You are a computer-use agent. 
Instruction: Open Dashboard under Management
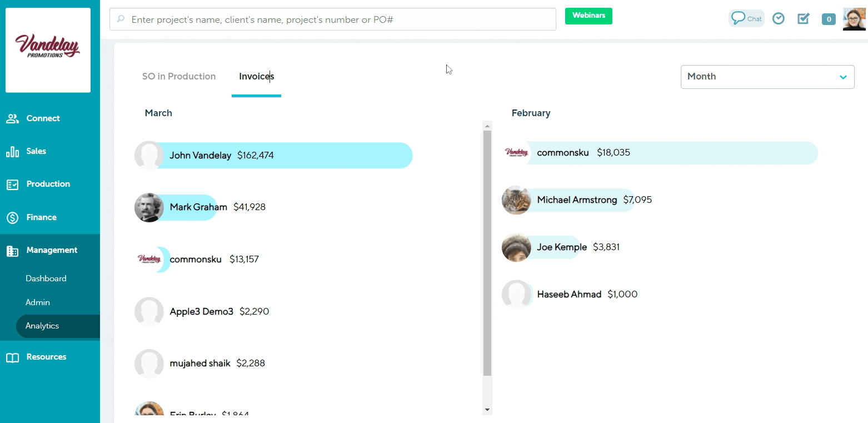click(x=46, y=278)
